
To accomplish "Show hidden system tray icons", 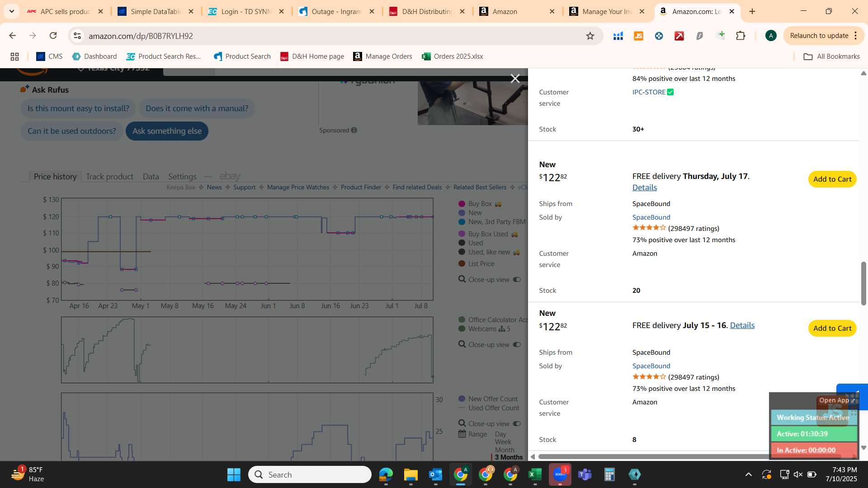I will [749, 474].
